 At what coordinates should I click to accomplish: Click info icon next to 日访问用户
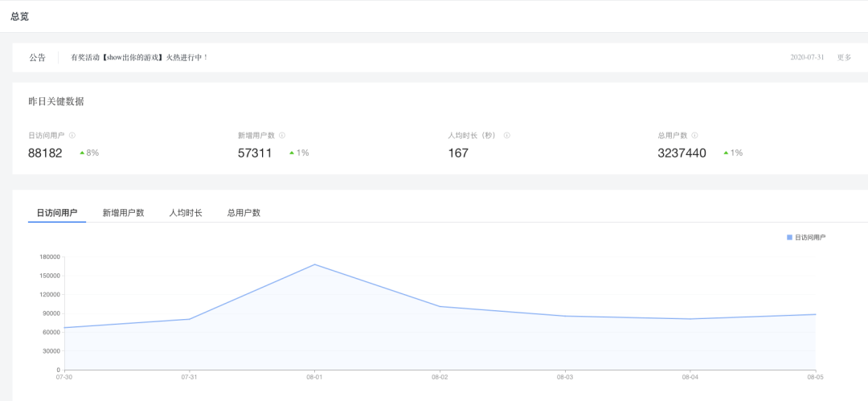(72, 136)
